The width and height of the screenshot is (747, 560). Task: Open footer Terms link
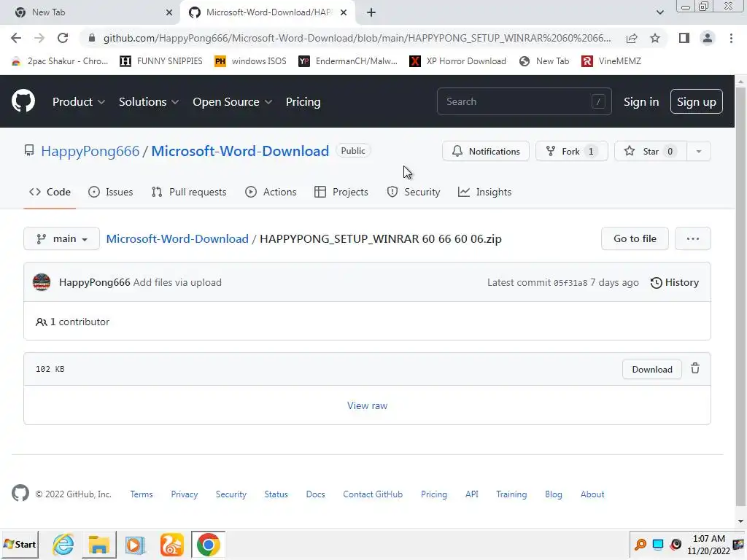coord(142,494)
